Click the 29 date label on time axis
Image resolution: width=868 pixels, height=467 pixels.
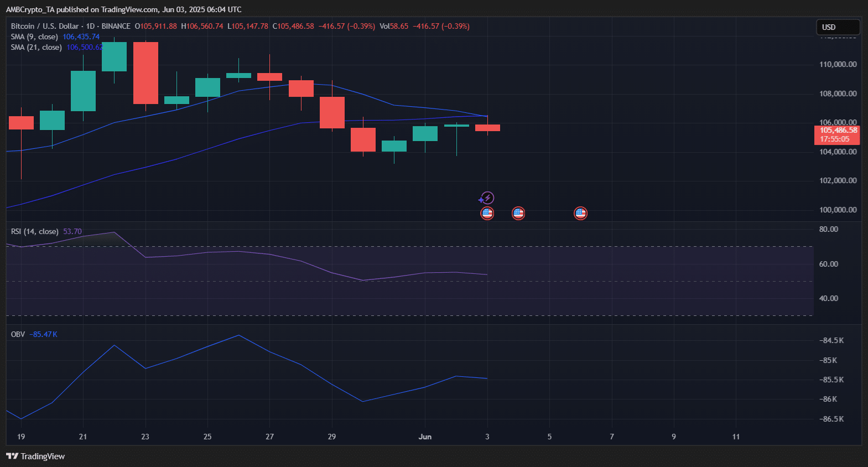point(331,437)
